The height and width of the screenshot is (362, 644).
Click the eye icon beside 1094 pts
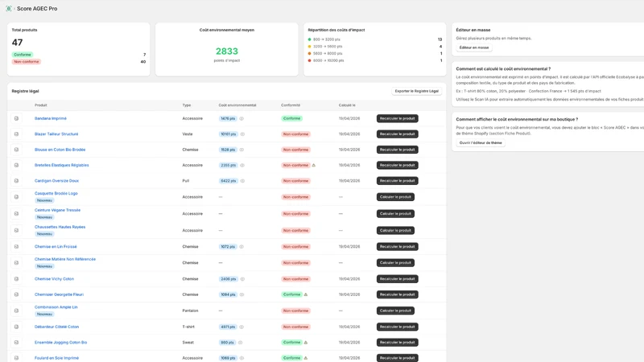pos(242,294)
